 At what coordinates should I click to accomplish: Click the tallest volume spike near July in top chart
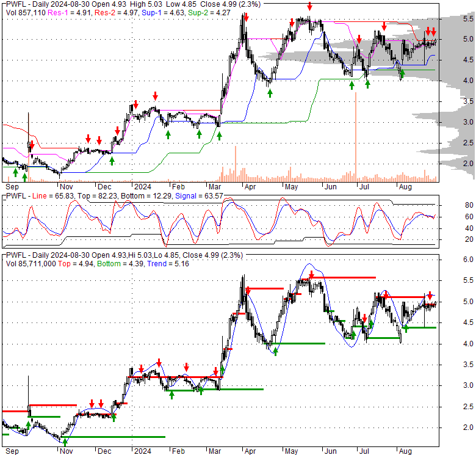click(356, 137)
